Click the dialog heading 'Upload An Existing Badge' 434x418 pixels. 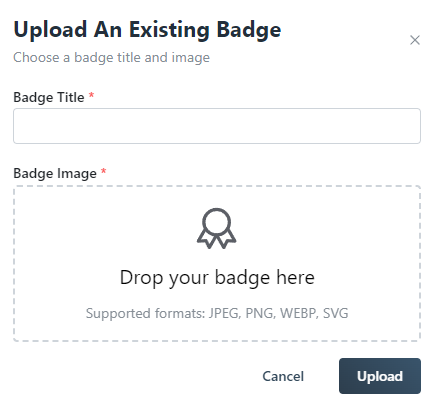147,30
